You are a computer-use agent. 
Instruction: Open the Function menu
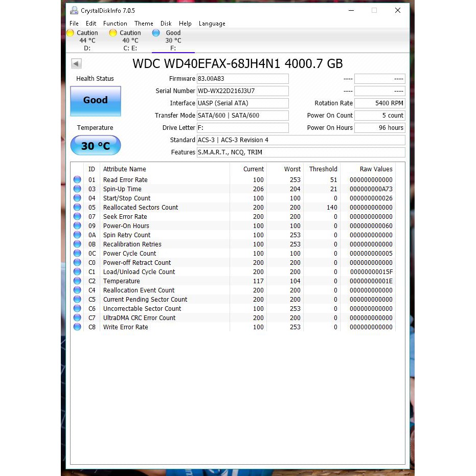(x=115, y=23)
